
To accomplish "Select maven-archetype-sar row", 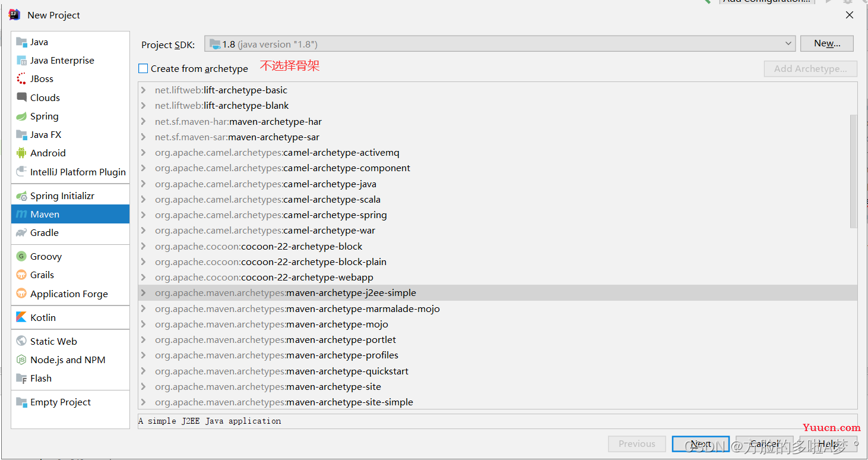I will pyautogui.click(x=498, y=137).
